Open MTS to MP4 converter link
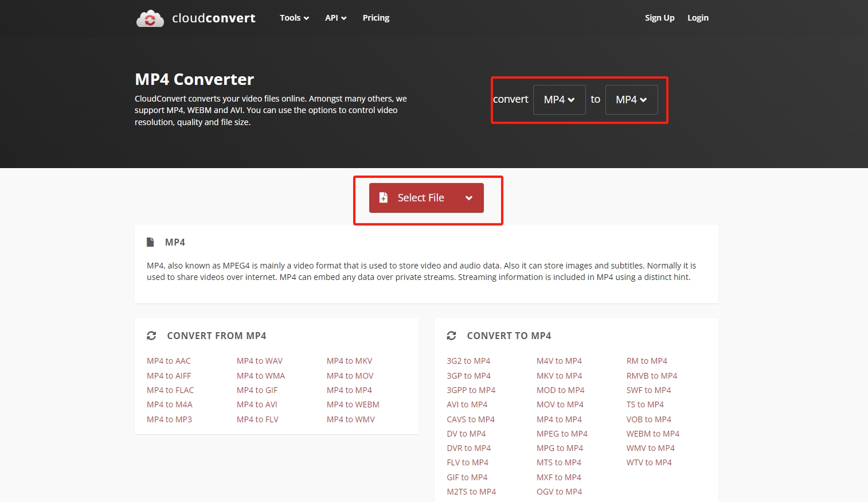The height and width of the screenshot is (502, 868). coord(559,462)
